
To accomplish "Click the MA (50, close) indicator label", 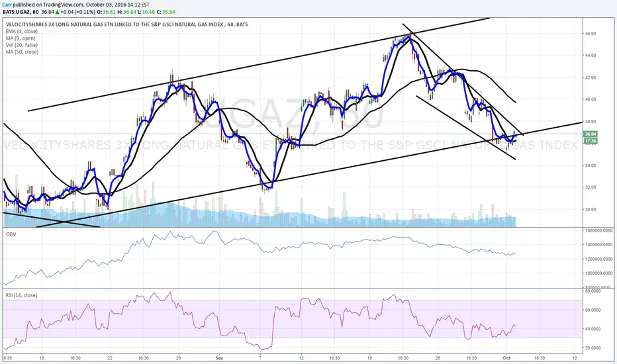I will (x=22, y=52).
